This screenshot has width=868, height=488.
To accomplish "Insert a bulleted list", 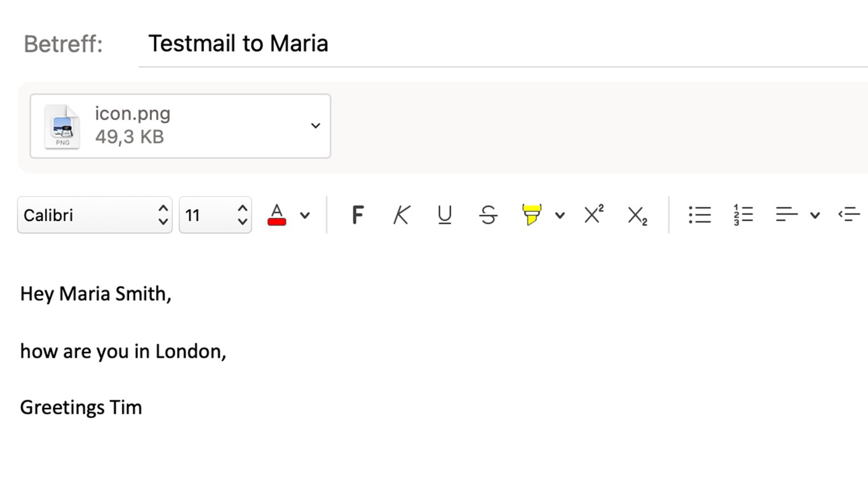I will (x=700, y=215).
